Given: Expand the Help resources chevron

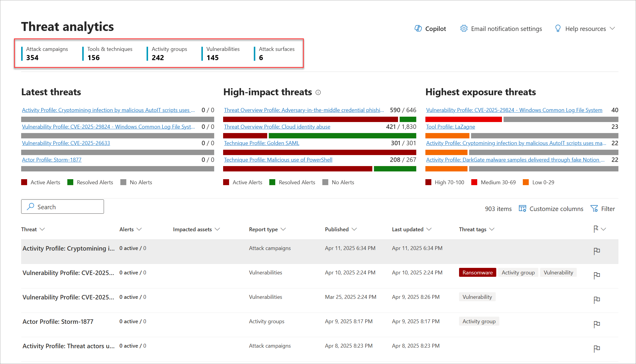Looking at the screenshot, I should click(612, 29).
